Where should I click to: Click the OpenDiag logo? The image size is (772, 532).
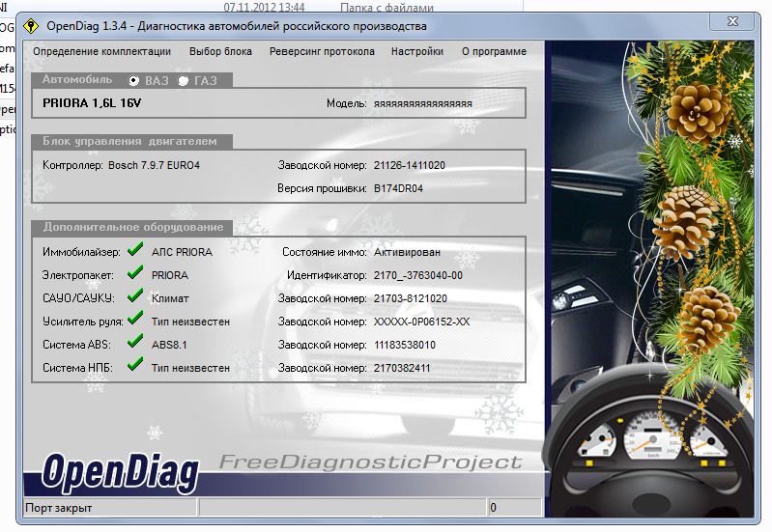[120, 473]
